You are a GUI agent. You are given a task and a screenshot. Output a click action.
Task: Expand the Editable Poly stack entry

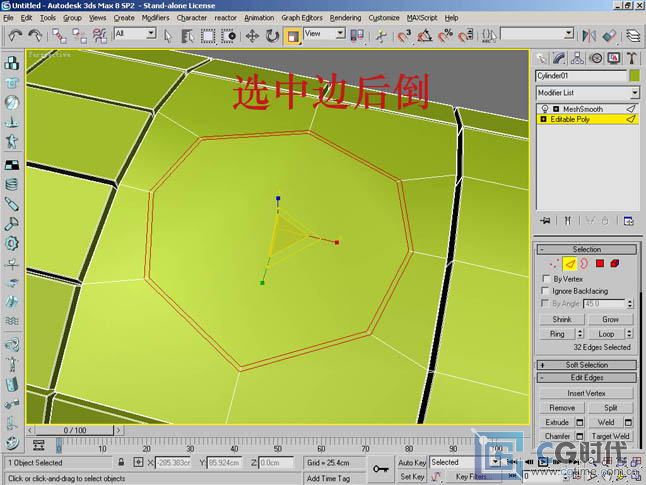point(543,119)
